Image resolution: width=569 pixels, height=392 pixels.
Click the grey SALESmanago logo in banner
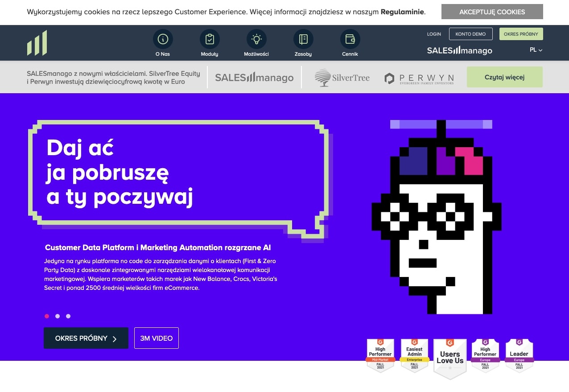[254, 78]
